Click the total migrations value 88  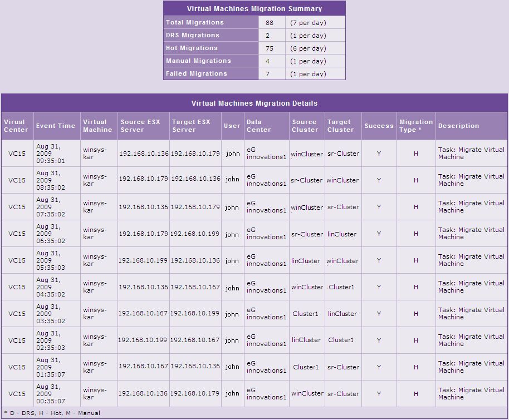(269, 23)
